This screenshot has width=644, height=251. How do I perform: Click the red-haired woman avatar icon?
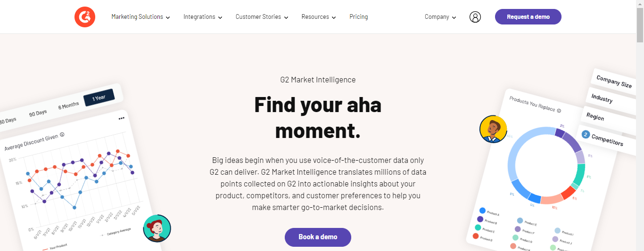pos(157,228)
